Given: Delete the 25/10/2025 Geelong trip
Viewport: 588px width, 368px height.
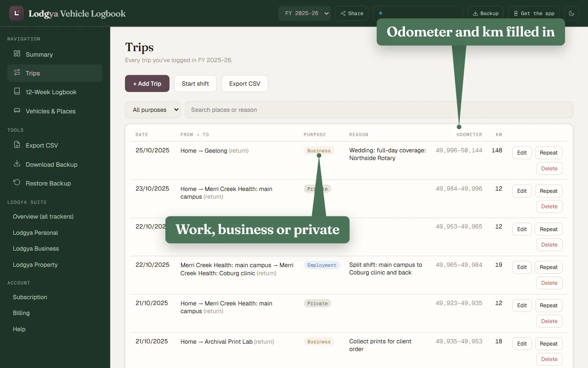Looking at the screenshot, I should point(549,169).
